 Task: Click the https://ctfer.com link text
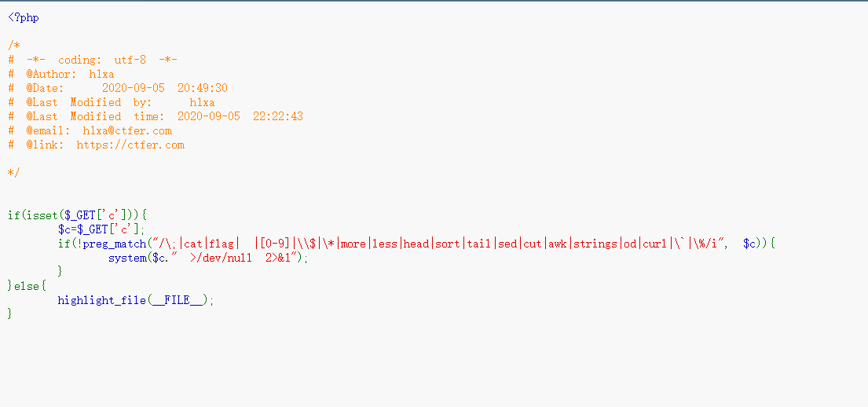coord(130,145)
